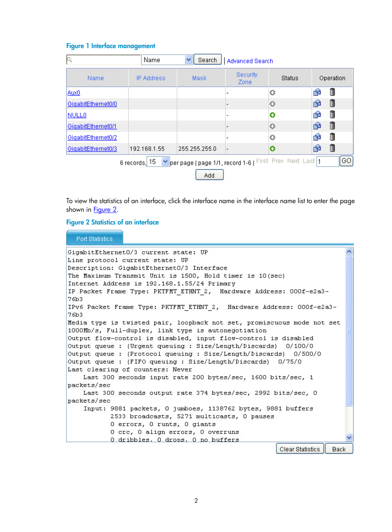This screenshot has height=532, width=392.
Task: Click the 192.168.1.55 IP address cell
Action: (147, 148)
